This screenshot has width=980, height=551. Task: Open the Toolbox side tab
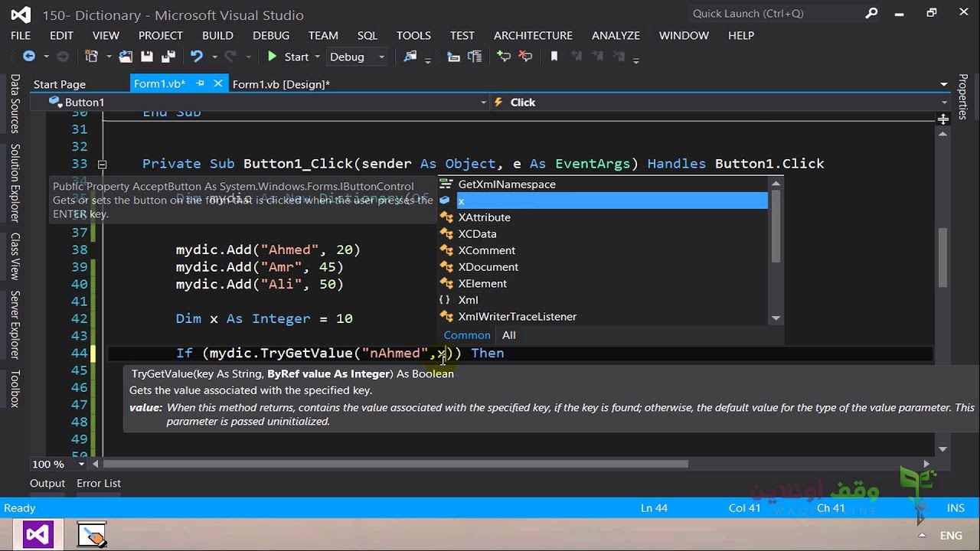[x=15, y=388]
